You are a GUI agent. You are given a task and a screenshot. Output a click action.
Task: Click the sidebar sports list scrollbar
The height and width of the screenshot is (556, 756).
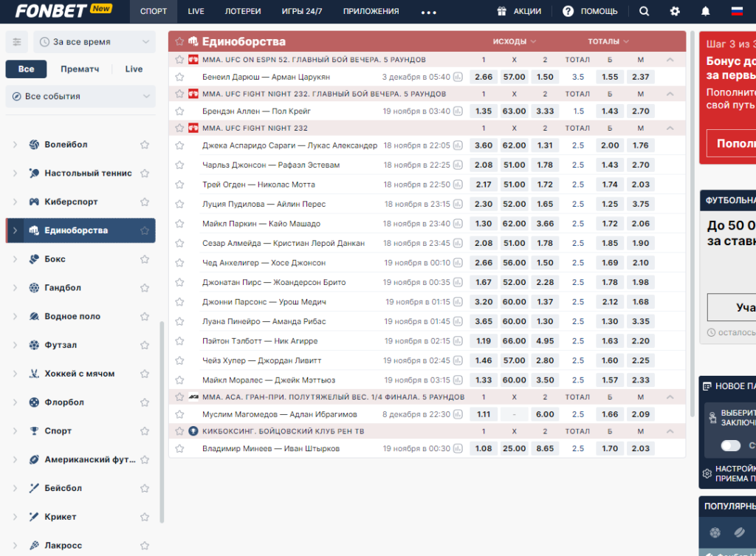point(162,422)
